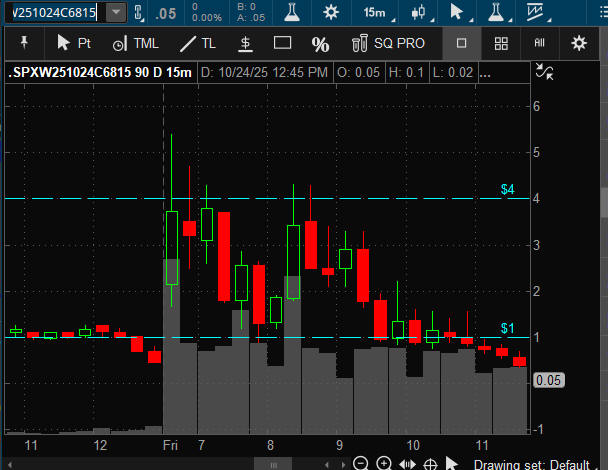Open the symbol dropdown arrow
608x470 pixels.
tap(116, 13)
